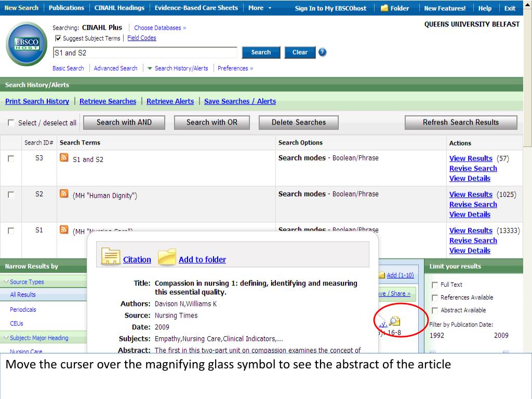Viewport: 532px width, 399px height.
Task: Click the Search History/Alerts link
Action: (x=181, y=68)
